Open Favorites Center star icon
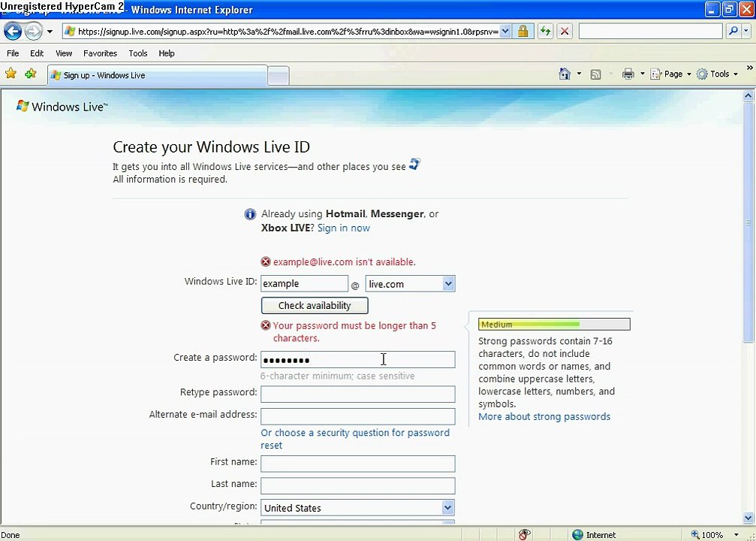The height and width of the screenshot is (541, 756). tap(11, 74)
